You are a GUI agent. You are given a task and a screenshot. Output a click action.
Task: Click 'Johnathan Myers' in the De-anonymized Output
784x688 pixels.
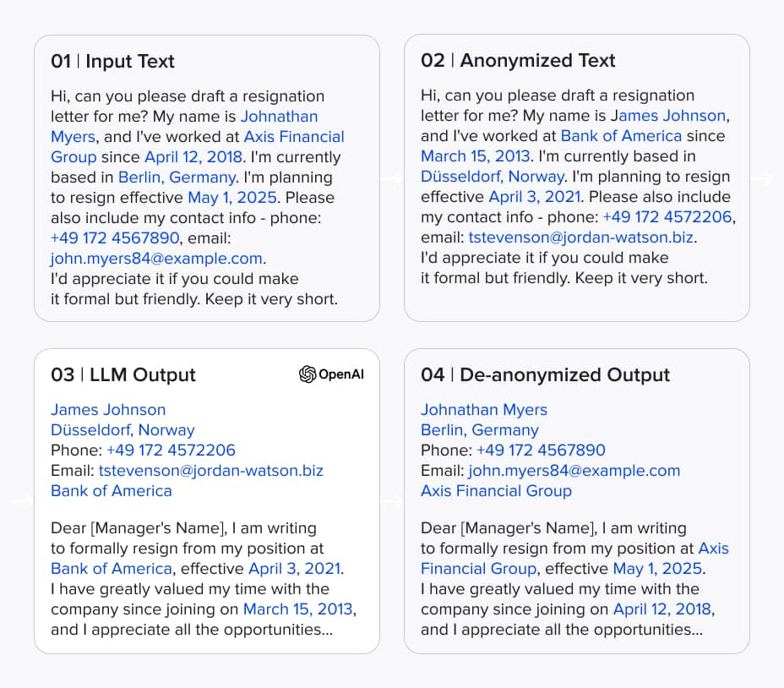pos(484,410)
